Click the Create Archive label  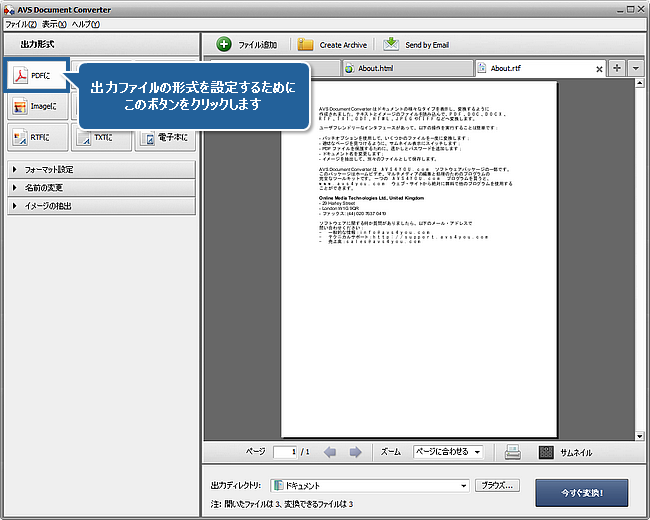point(343,45)
